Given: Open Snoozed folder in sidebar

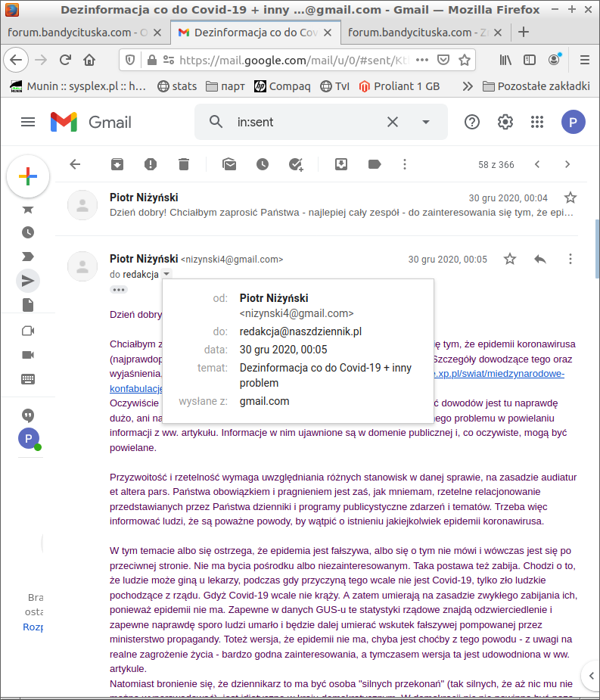Looking at the screenshot, I should 28,232.
